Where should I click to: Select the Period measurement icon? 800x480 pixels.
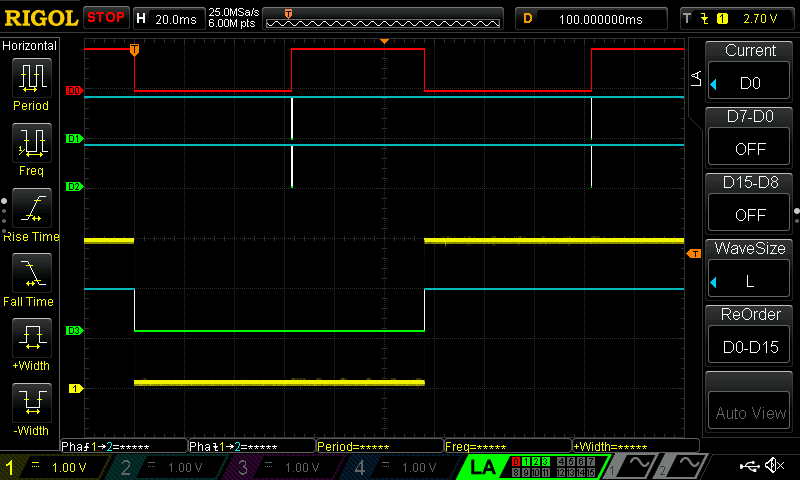coord(31,79)
